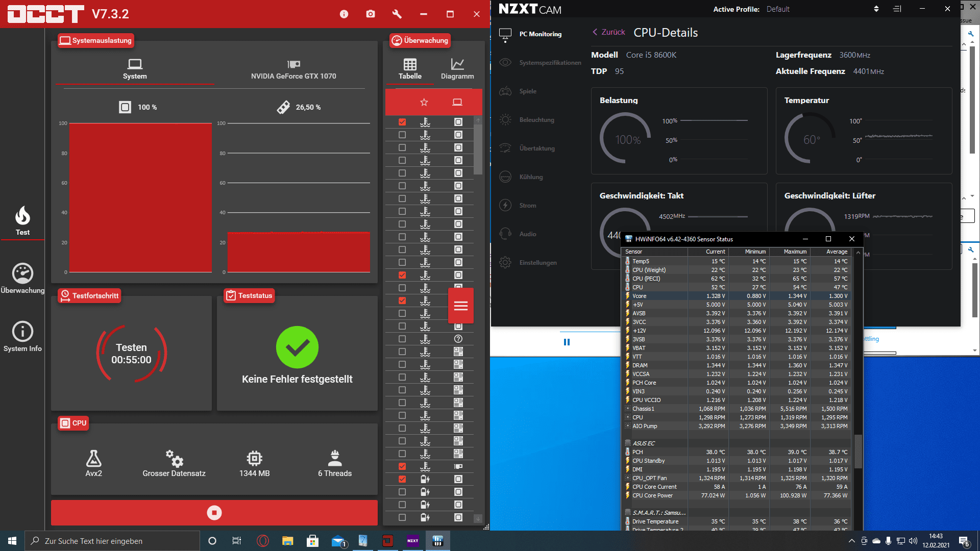
Task: Open the Active Profile up-down selector
Action: coord(876,9)
